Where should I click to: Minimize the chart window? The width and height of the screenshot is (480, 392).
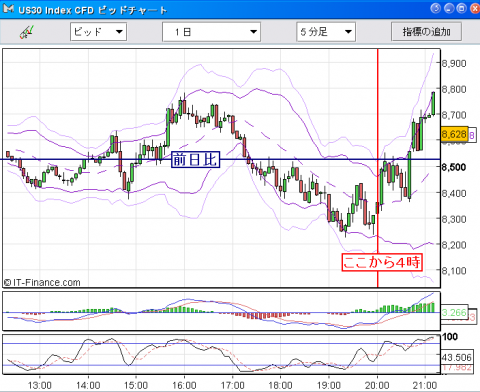tap(449, 8)
